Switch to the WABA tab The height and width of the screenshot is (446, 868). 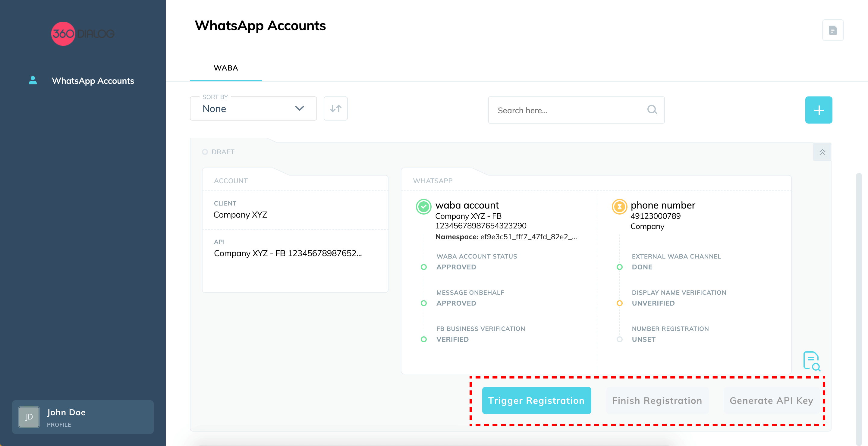coord(226,68)
